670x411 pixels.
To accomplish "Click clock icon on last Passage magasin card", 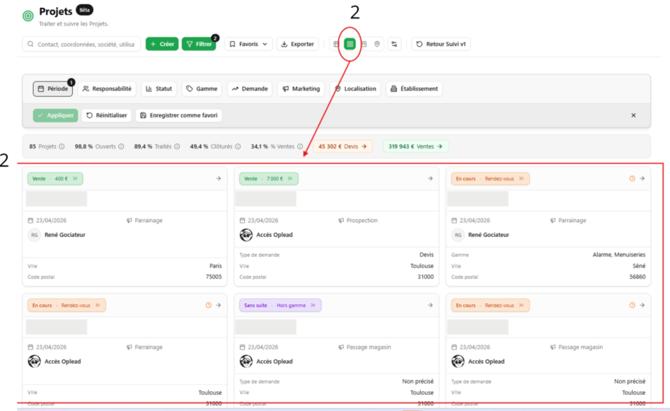I will pyautogui.click(x=632, y=305).
